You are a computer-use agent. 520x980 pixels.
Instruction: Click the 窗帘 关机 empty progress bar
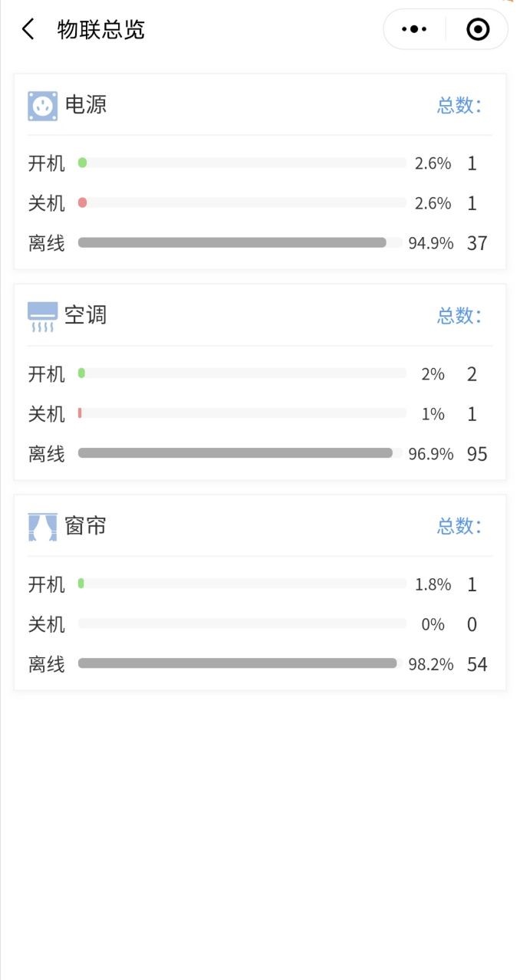242,624
